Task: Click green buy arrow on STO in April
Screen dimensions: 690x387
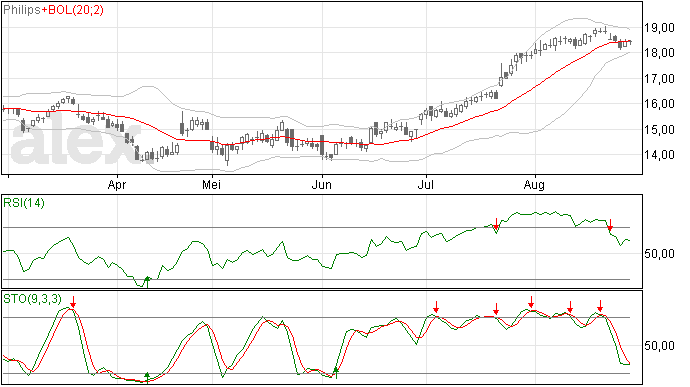Action: (147, 378)
